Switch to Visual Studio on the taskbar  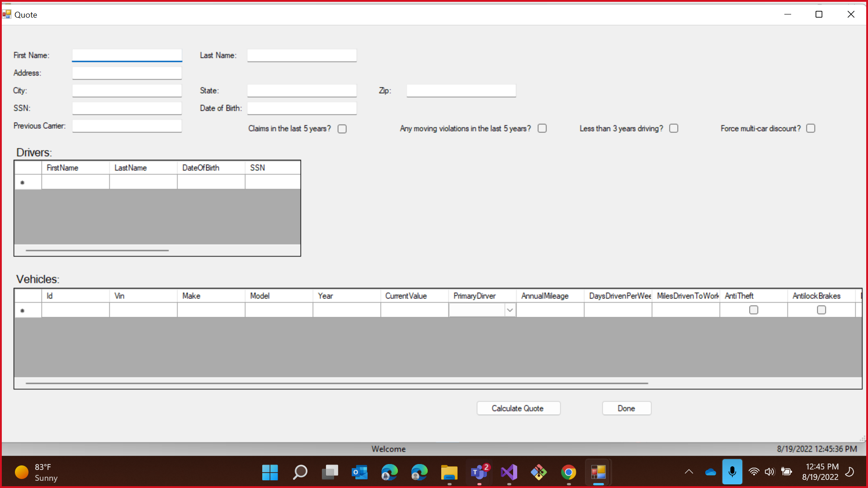(x=509, y=473)
